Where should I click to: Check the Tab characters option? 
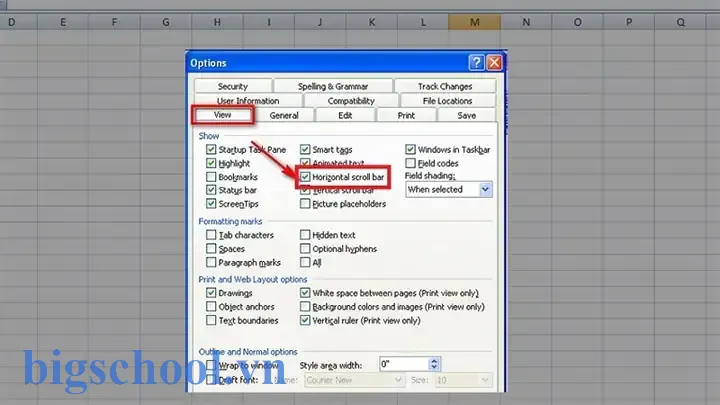click(211, 235)
